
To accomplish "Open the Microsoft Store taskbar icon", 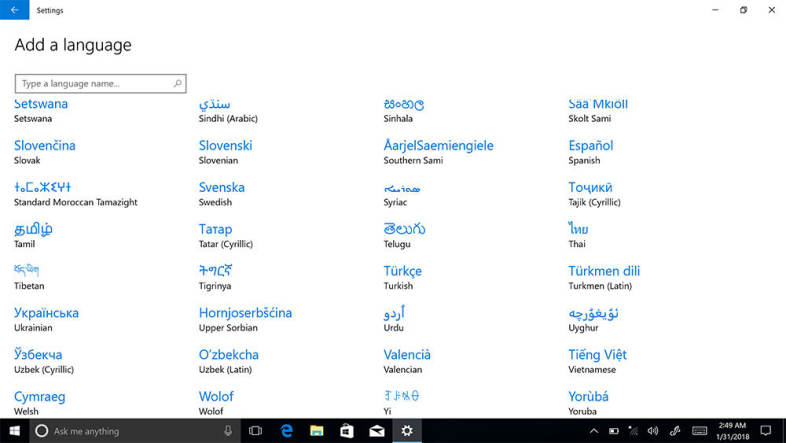I will (346, 431).
